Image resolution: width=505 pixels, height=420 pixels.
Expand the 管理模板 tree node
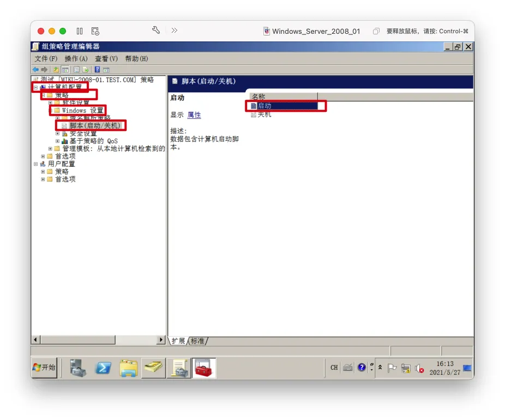[x=50, y=148]
